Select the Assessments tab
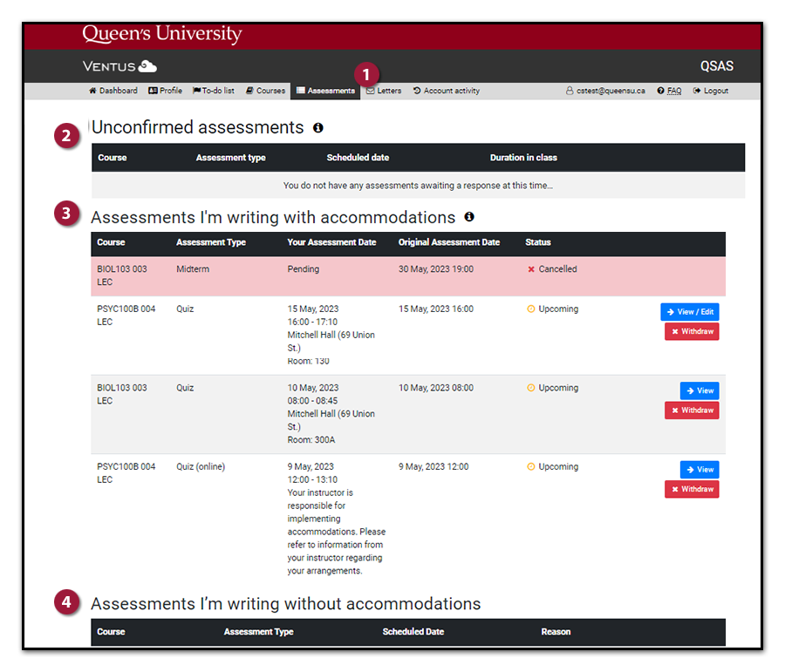 (x=325, y=91)
